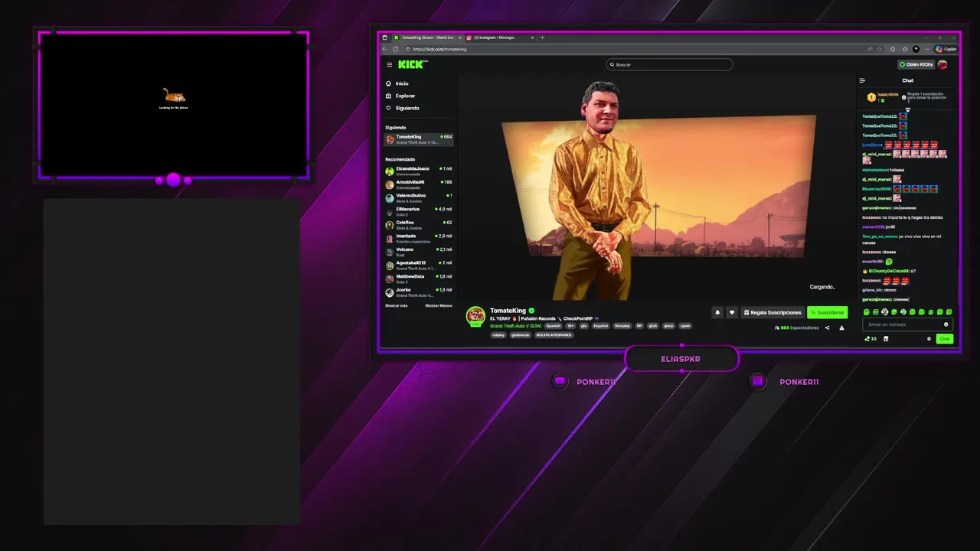The height and width of the screenshot is (551, 980).
Task: Open chat settings gear icon
Action: (929, 339)
